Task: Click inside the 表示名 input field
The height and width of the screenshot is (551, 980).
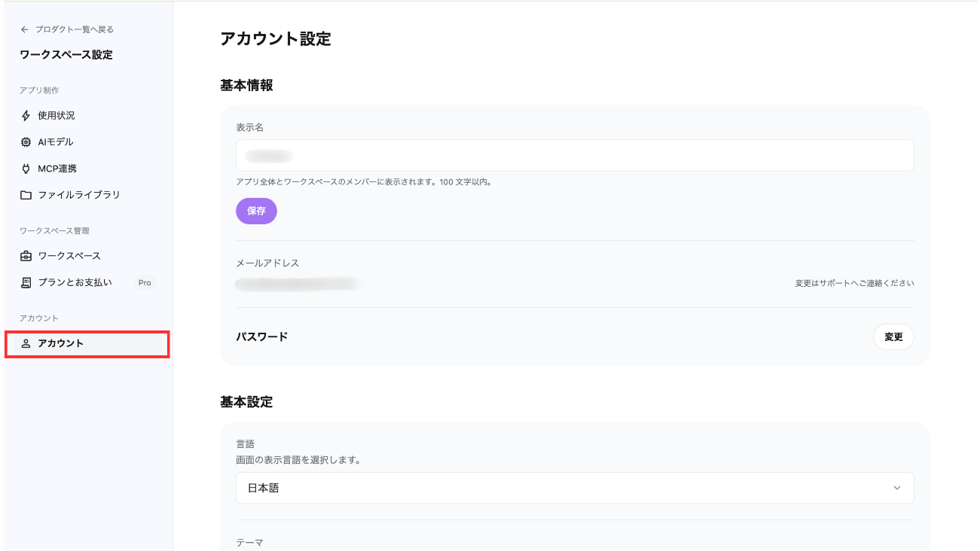Action: click(x=575, y=155)
